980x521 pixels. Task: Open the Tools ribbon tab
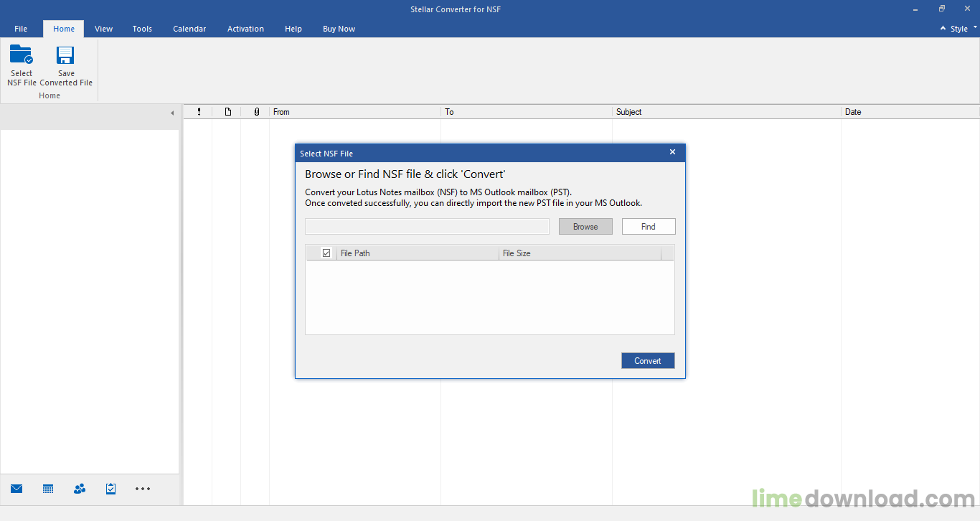pyautogui.click(x=142, y=29)
